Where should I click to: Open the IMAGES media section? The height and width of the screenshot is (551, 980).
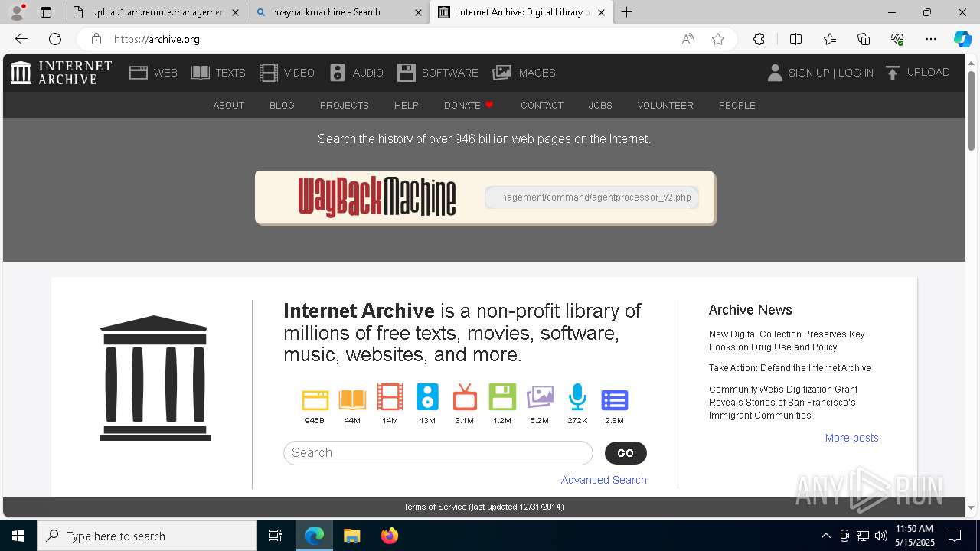(x=524, y=73)
